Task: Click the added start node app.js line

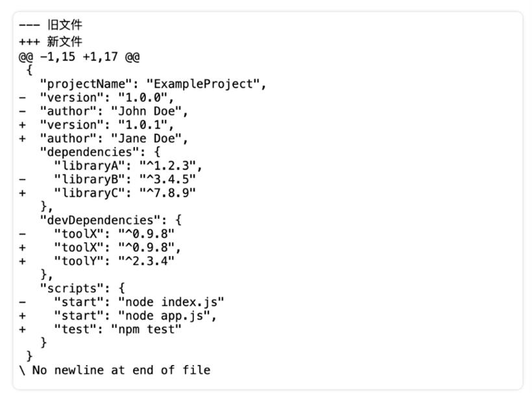Action: point(117,316)
